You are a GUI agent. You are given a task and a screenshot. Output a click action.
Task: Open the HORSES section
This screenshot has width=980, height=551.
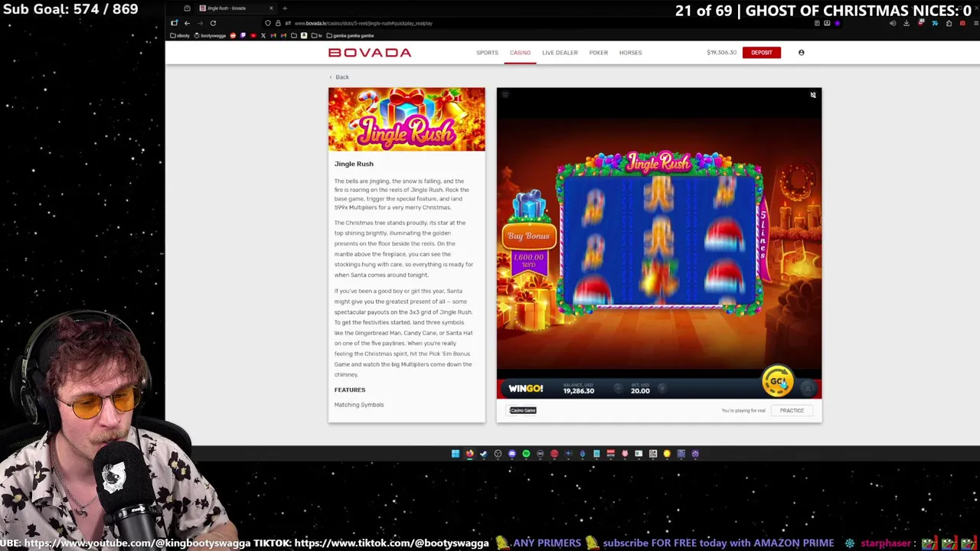point(630,53)
